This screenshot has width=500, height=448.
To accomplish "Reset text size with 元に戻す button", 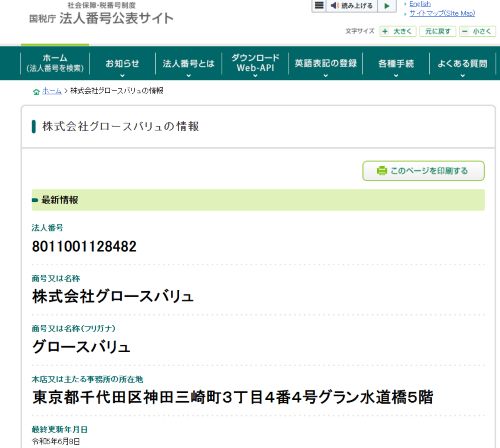I will tap(438, 31).
